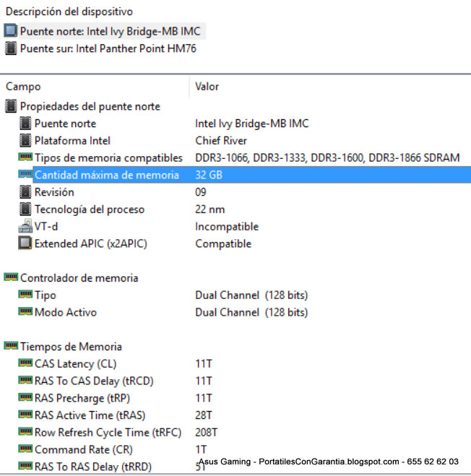The height and width of the screenshot is (476, 471).
Task: Select the VT-d field
Action: pos(46,227)
